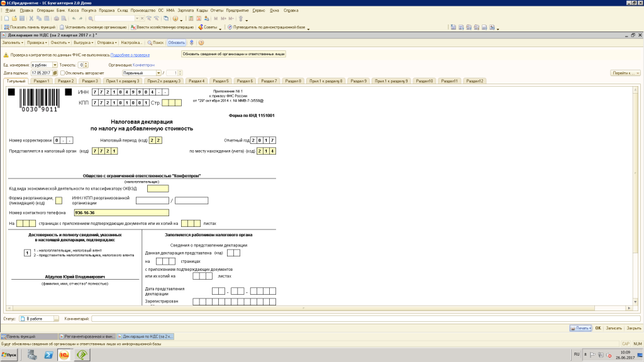Expand the Заполнить menu
This screenshot has height=362, width=644.
coord(13,43)
